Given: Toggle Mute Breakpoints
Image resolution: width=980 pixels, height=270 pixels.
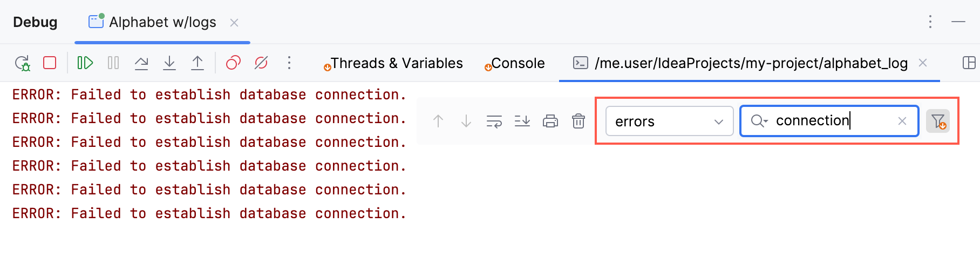Looking at the screenshot, I should [261, 63].
